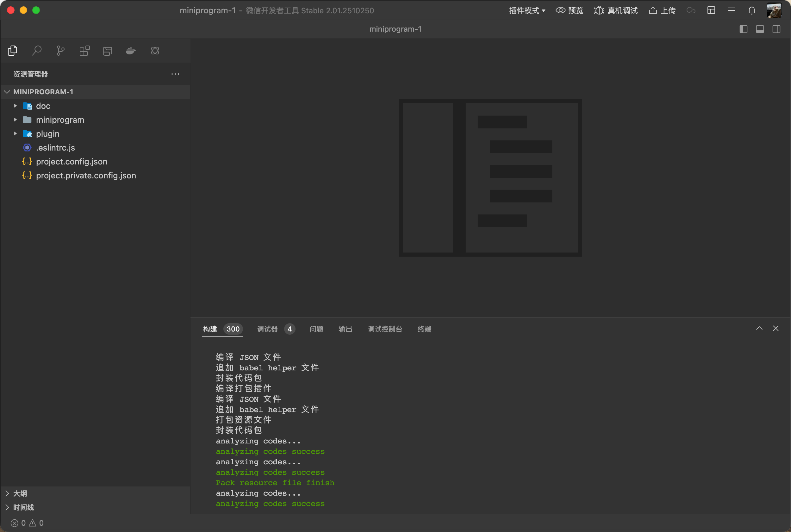Screen dimensions: 791x532
Task: Switch to the 终端 tab
Action: (424, 329)
